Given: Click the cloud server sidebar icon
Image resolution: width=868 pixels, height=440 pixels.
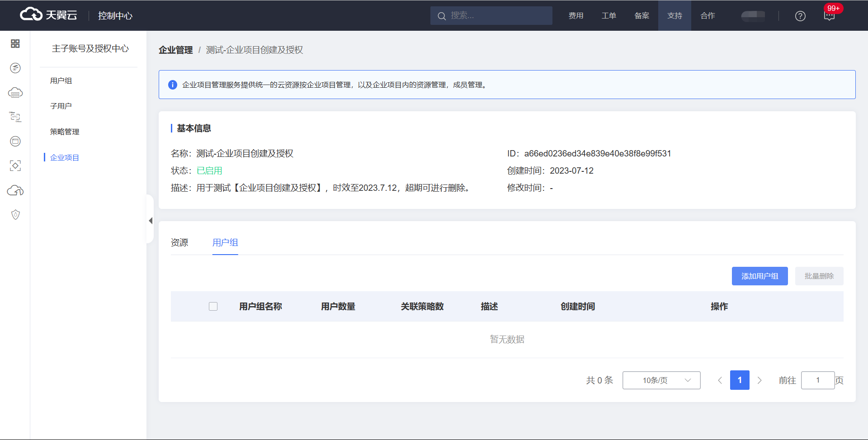Looking at the screenshot, I should point(15,93).
